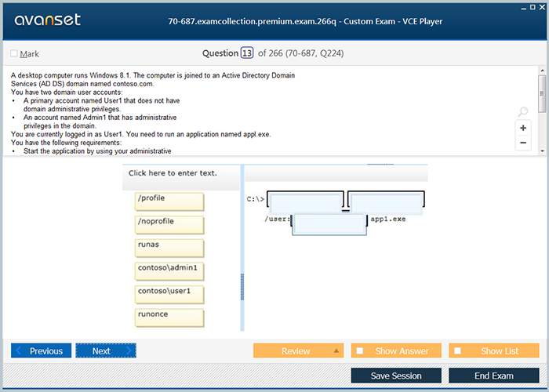The image size is (549, 392).
Task: Click End Exam button
Action: [493, 376]
